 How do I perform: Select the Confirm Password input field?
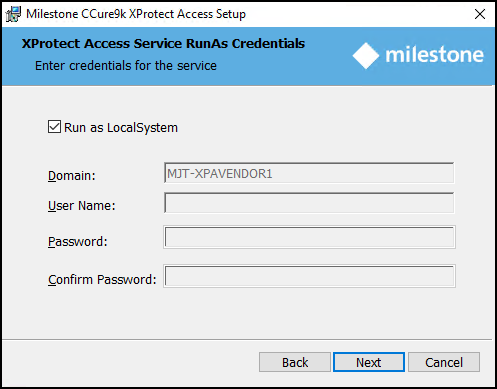tap(309, 276)
